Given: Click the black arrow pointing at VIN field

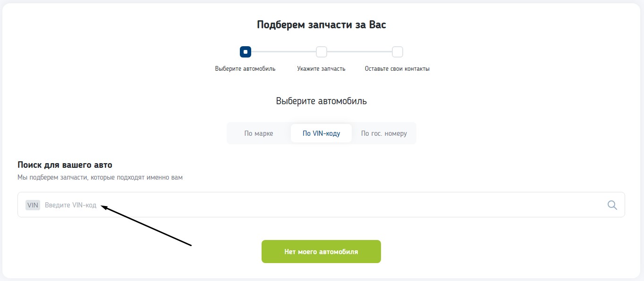Looking at the screenshot, I should click(146, 225).
